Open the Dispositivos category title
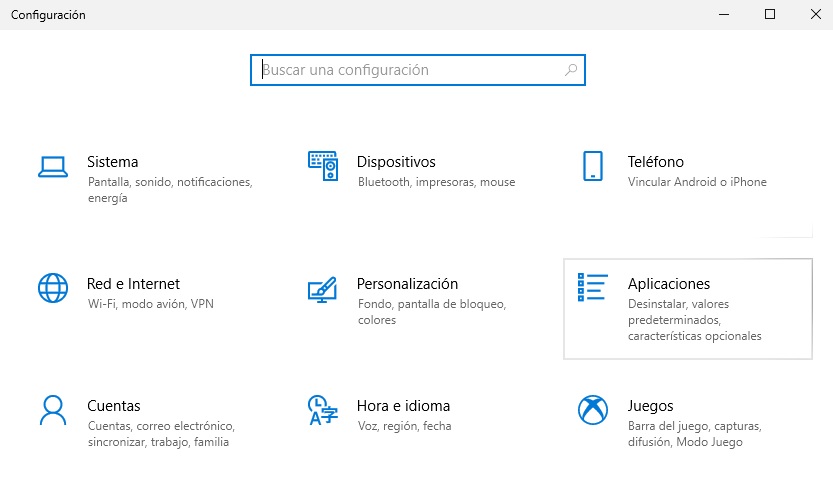Viewport: 833px width, 493px height. tap(396, 162)
